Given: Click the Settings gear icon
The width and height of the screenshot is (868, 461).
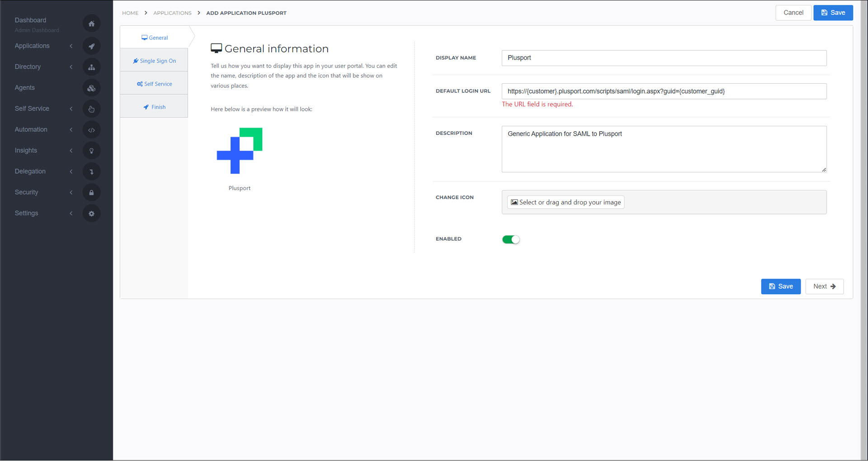Looking at the screenshot, I should (x=91, y=214).
